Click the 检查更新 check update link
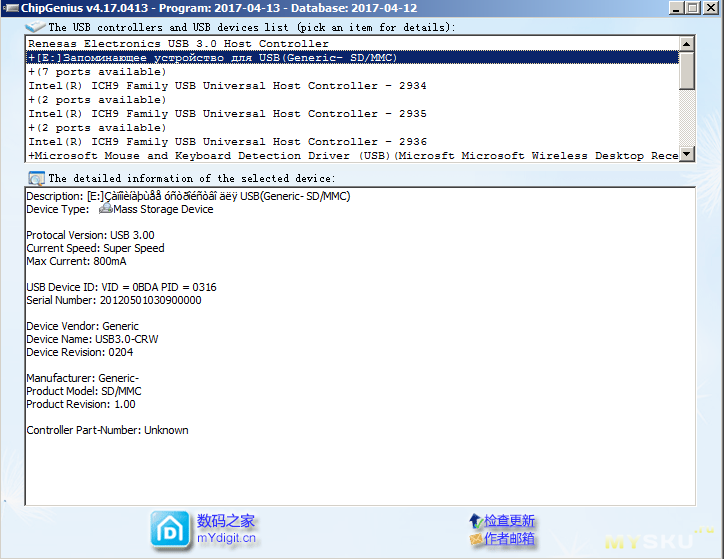724x559 pixels. click(x=509, y=521)
